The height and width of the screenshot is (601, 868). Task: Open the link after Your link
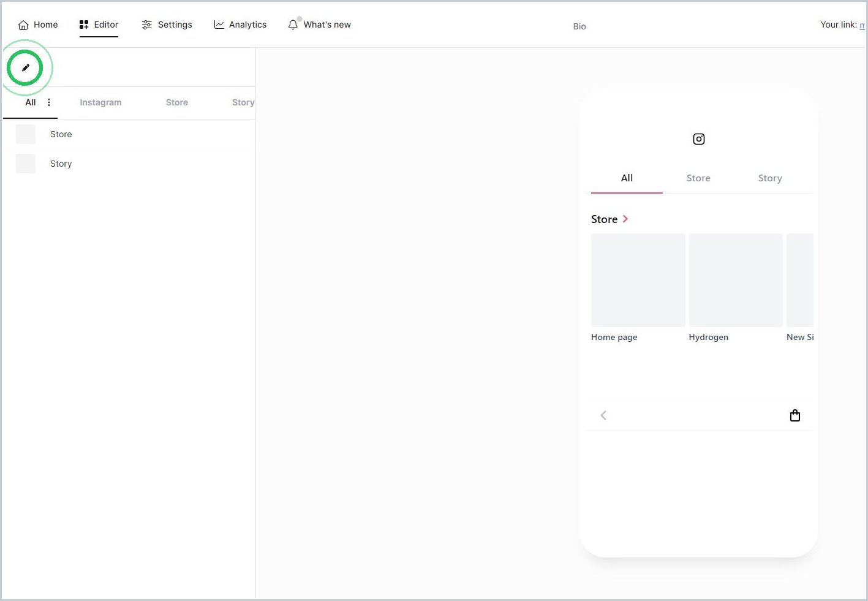coord(862,25)
